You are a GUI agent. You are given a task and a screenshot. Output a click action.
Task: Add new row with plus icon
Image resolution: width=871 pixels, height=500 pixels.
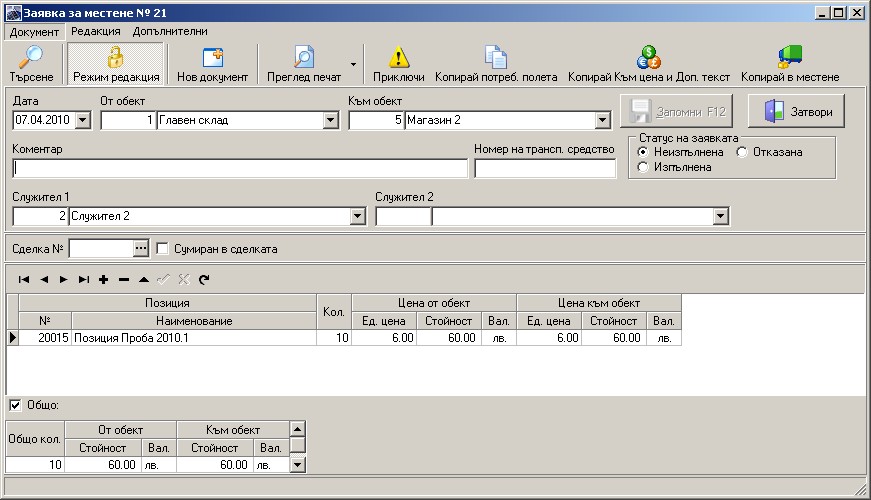pos(103,279)
